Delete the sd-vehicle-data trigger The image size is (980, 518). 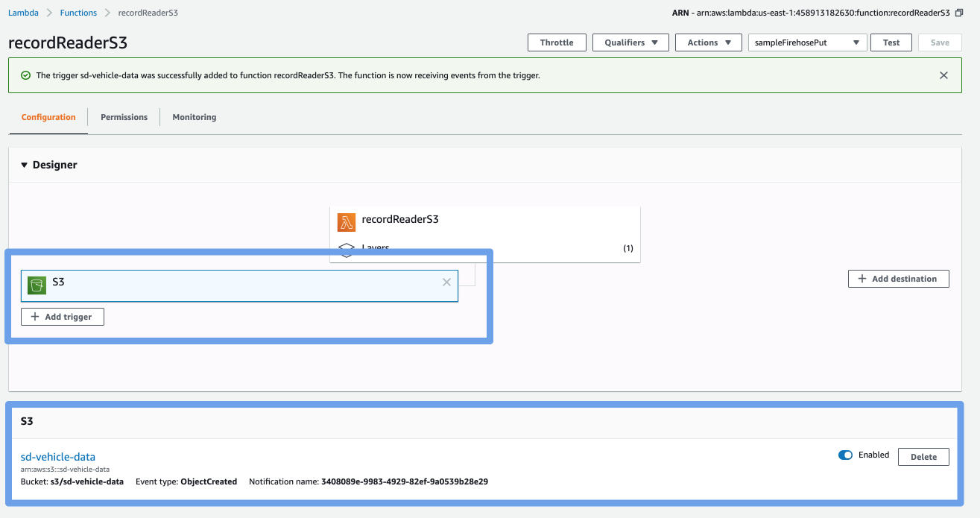923,457
